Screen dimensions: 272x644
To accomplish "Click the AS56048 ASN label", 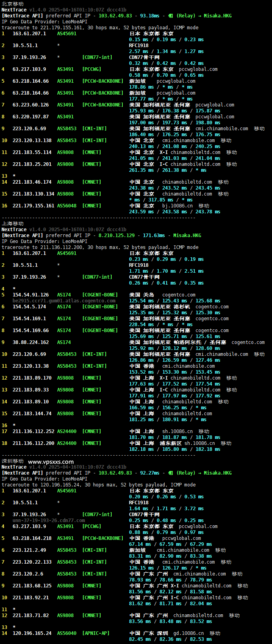I will [x=67, y=206].
